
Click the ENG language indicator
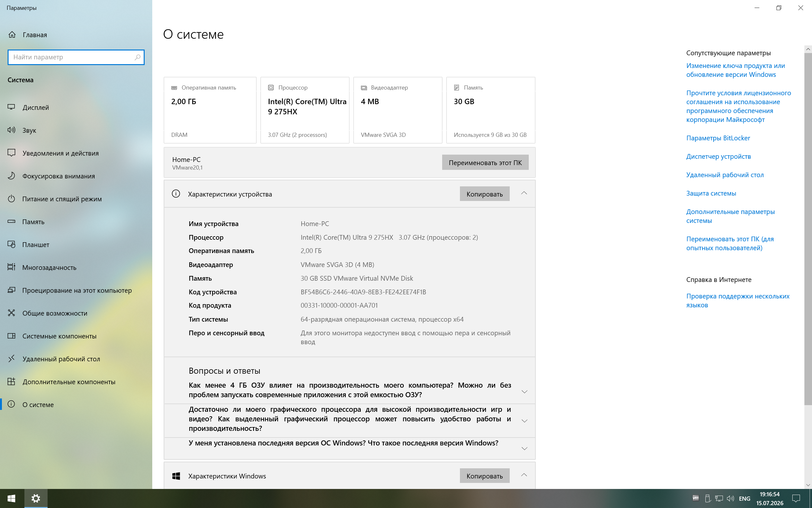744,498
